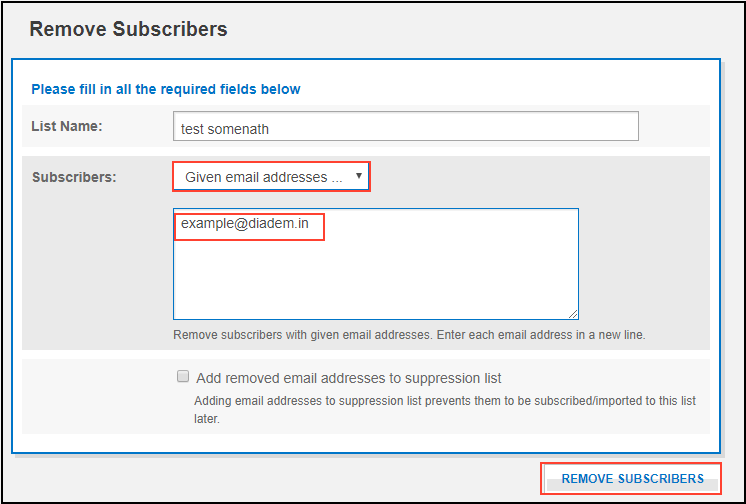Click the example@diadem.in text in the textarea

245,225
